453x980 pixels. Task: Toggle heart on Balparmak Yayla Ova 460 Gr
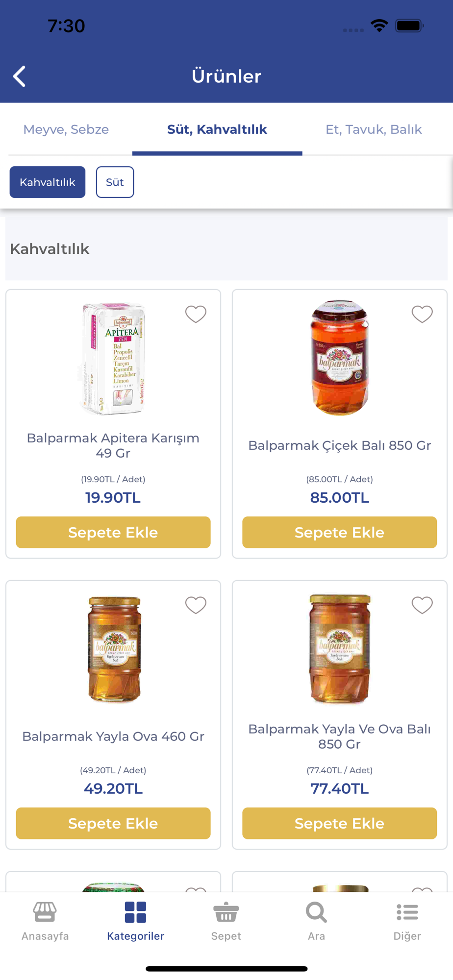196,605
